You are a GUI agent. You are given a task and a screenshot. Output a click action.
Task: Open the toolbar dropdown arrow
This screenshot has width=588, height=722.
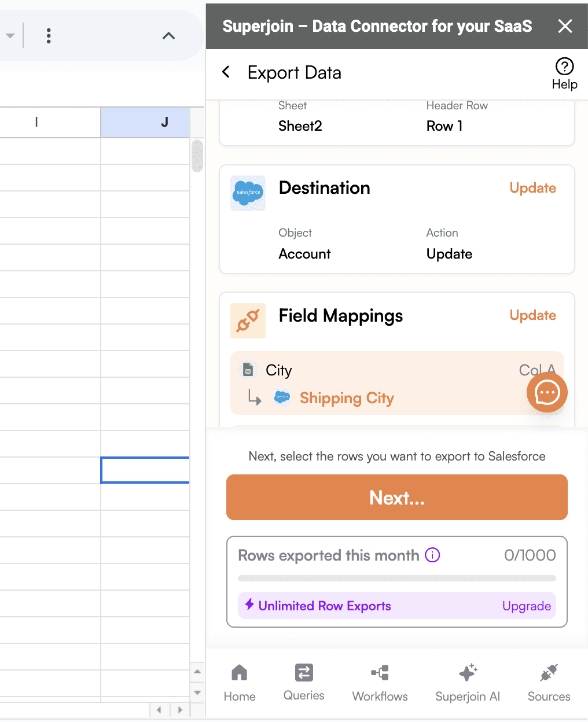tap(10, 36)
